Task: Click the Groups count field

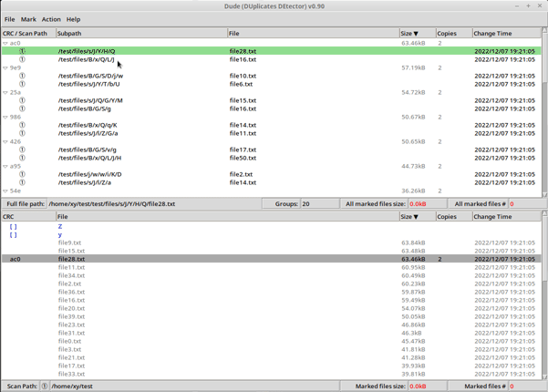Action: (x=319, y=203)
